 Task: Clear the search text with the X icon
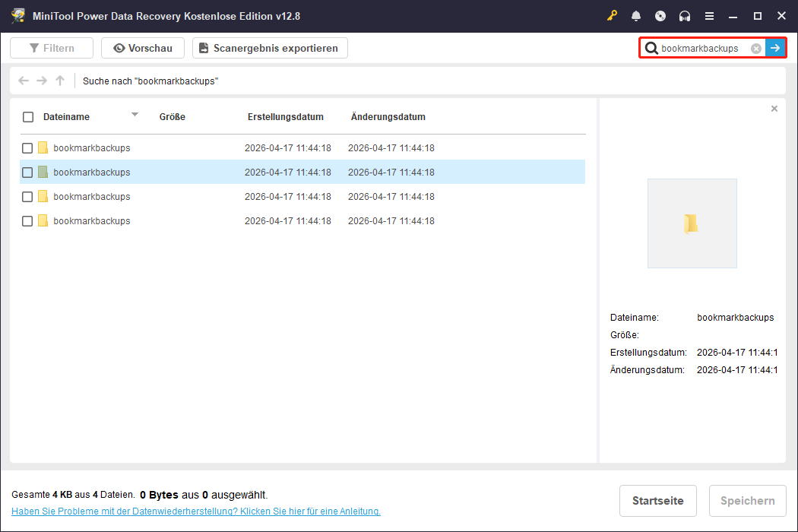[x=756, y=49]
